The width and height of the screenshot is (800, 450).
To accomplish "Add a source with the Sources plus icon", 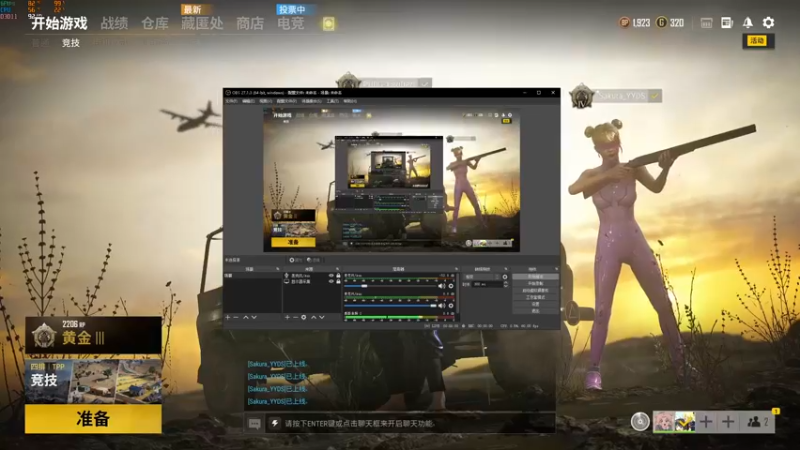I will (x=287, y=317).
